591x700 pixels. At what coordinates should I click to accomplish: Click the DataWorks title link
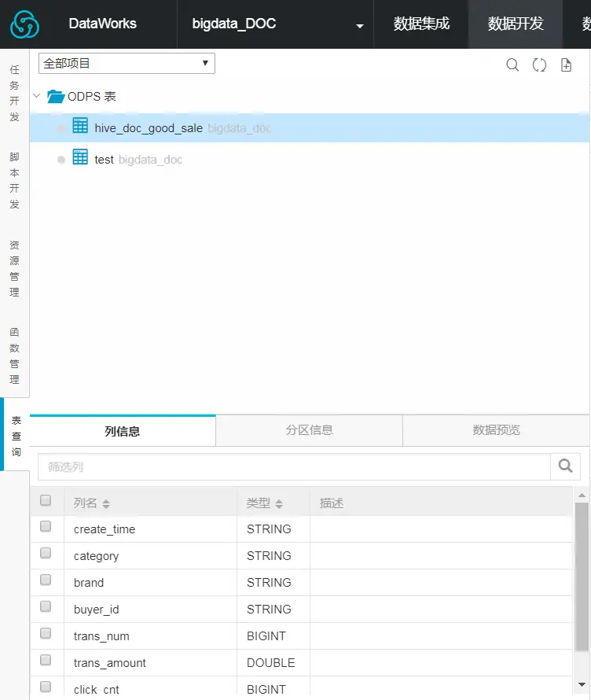103,24
